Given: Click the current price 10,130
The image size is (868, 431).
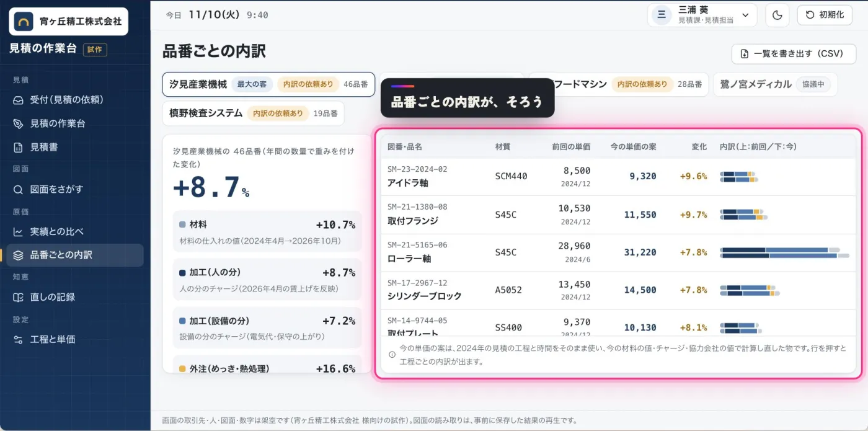Looking at the screenshot, I should [640, 328].
